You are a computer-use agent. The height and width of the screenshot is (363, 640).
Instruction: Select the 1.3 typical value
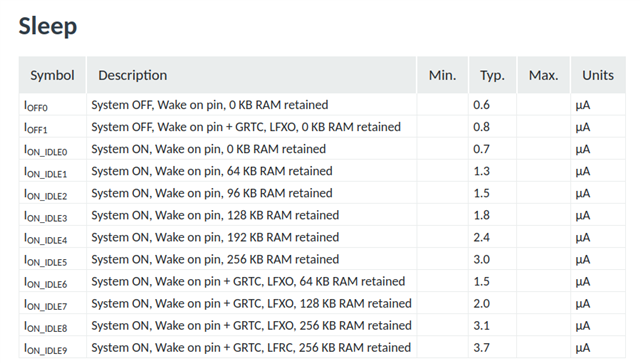tap(481, 171)
